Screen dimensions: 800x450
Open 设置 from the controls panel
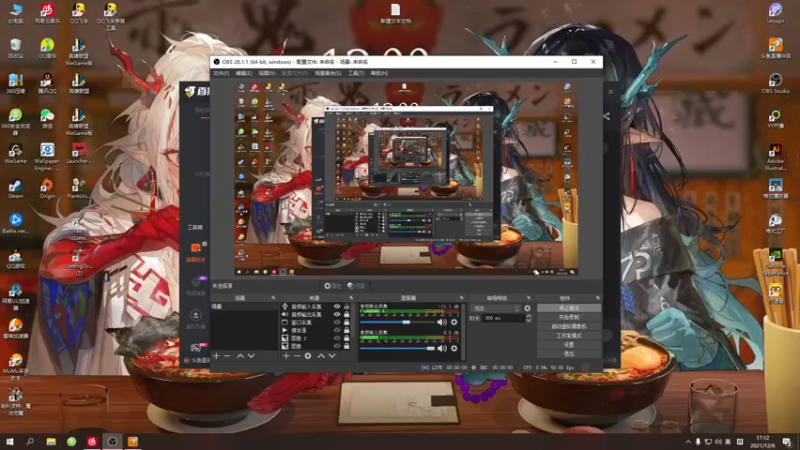(568, 345)
